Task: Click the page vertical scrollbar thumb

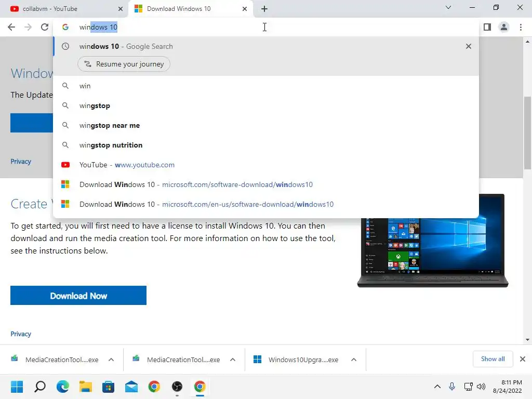Action: coord(527,132)
